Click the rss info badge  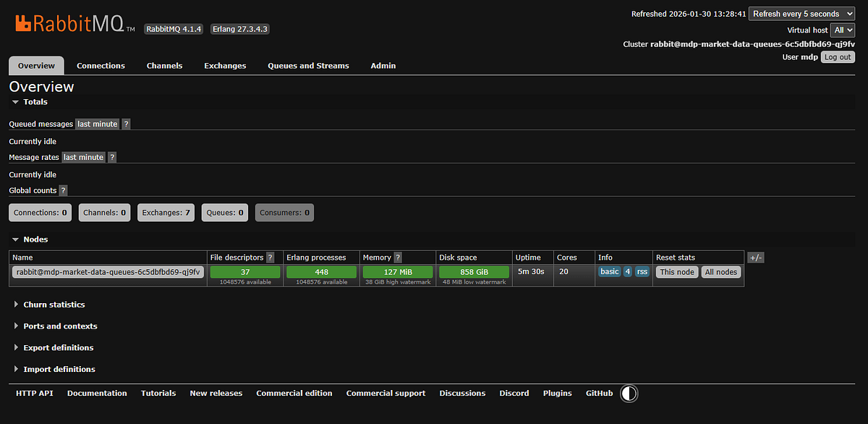(x=642, y=272)
